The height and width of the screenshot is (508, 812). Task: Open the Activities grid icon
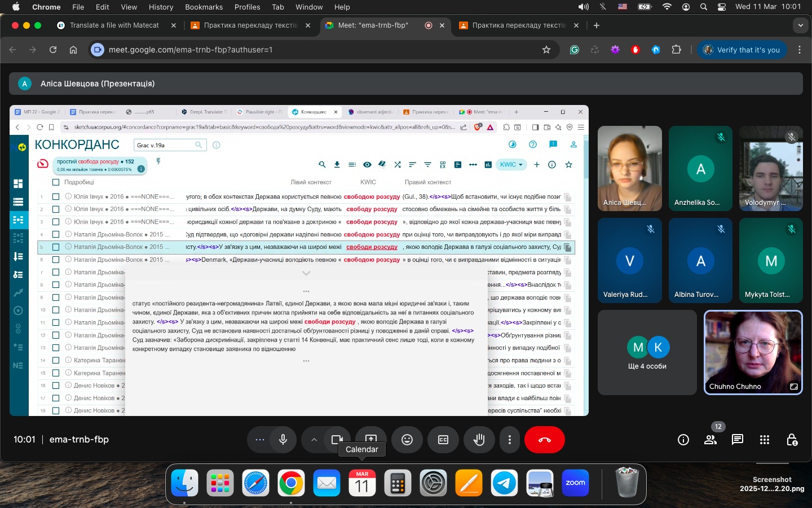click(765, 440)
